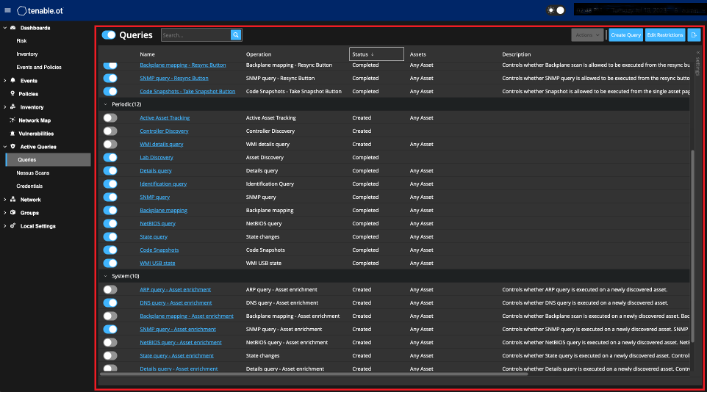The image size is (710, 395).
Task: Click the horizontal table scrollbar
Action: (x=314, y=374)
